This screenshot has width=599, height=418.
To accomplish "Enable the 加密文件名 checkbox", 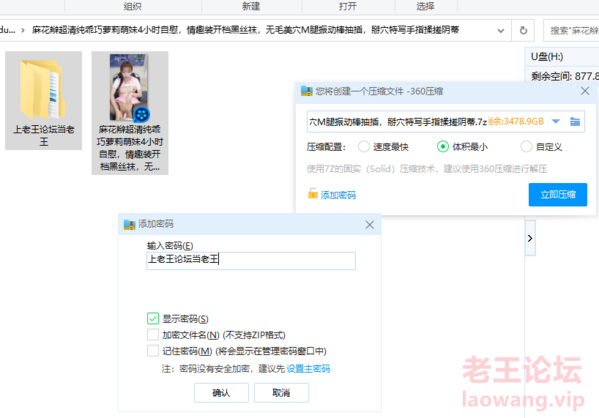I will pyautogui.click(x=153, y=335).
